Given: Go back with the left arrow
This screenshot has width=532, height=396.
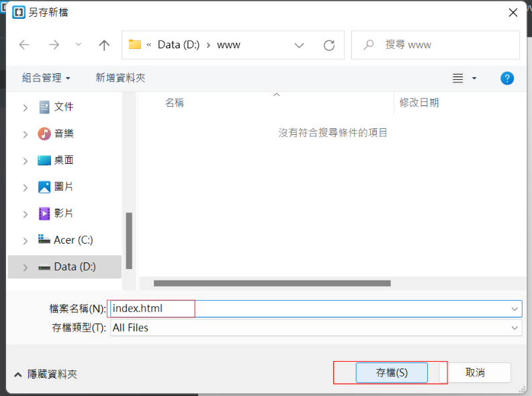Looking at the screenshot, I should point(24,45).
